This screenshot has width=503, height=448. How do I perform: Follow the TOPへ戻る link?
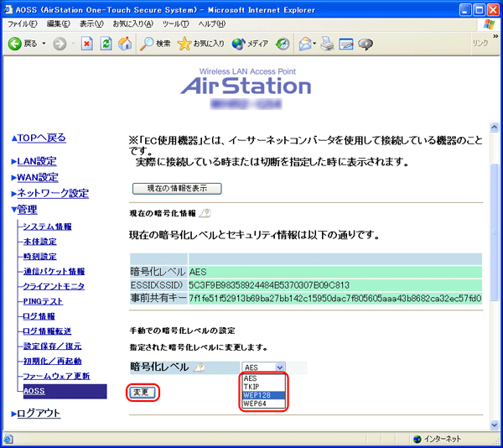click(41, 138)
